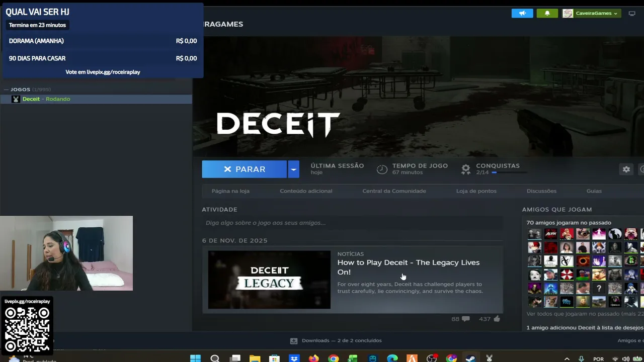644x362 pixels.
Task: Open the Windows Start menu
Action: point(195,358)
